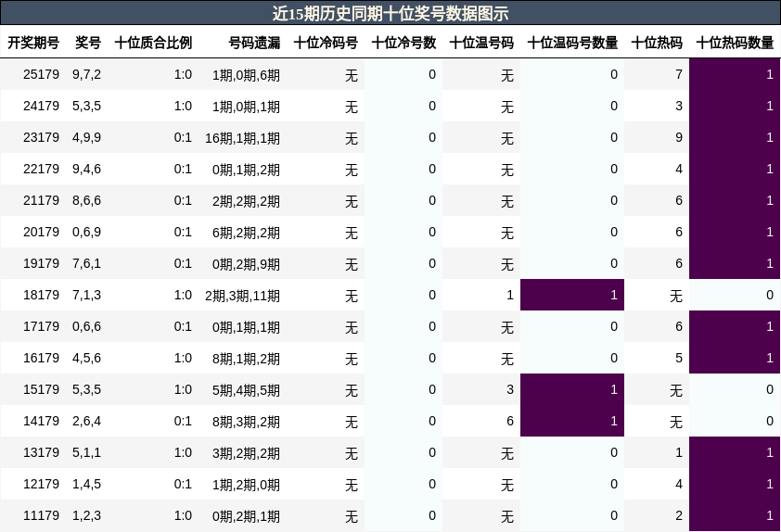The image size is (781, 532).
Task: Select period number 15179 cell
Action: [x=41, y=389]
